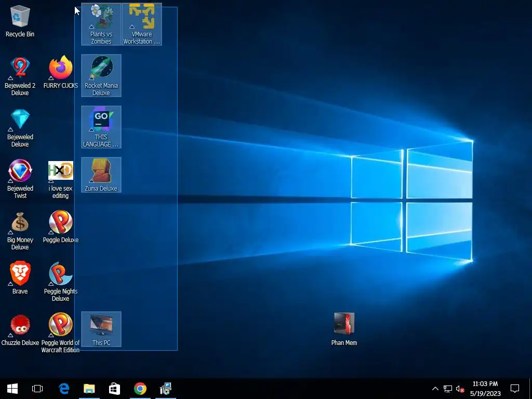The width and height of the screenshot is (532, 399).
Task: Launch Microsoft Edge from the taskbar
Action: coord(64,389)
